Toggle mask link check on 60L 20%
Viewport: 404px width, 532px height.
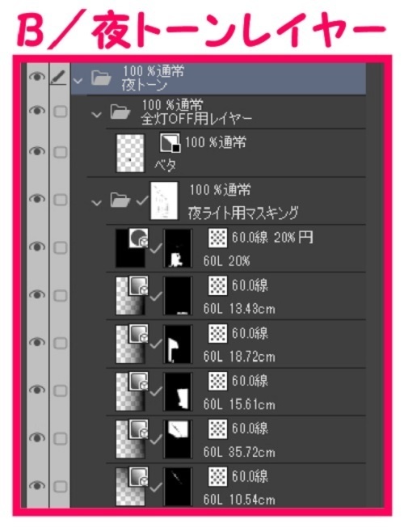click(156, 249)
